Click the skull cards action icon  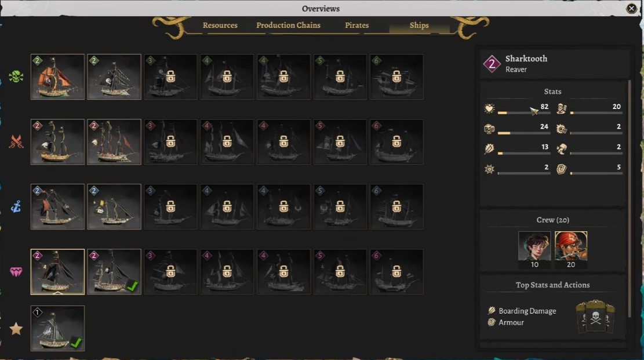[595, 317]
